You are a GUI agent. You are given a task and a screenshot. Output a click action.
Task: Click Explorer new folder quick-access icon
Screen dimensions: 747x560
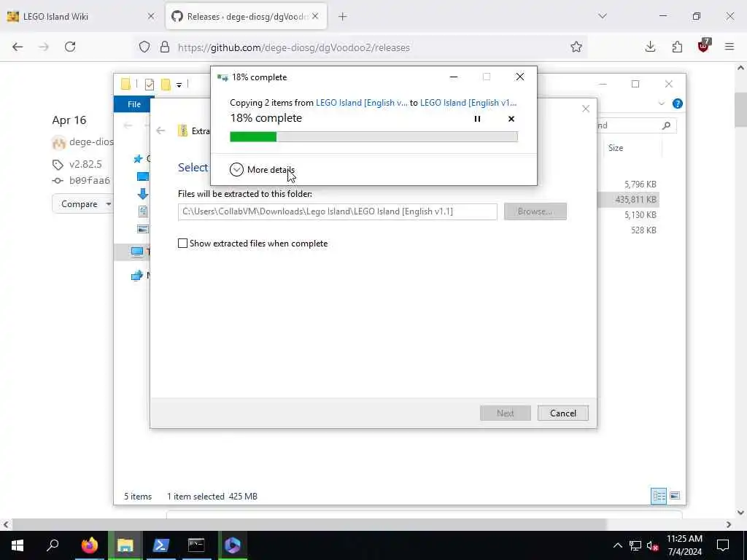166,85
